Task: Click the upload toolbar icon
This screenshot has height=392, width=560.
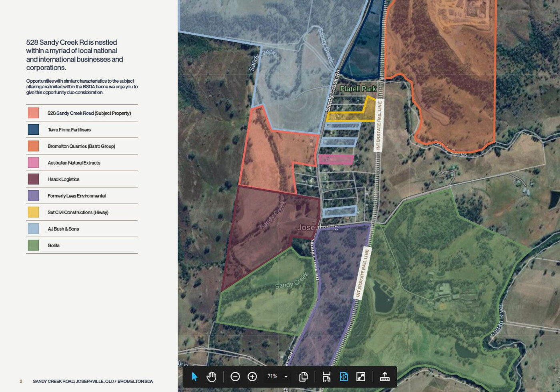Action: pos(384,376)
